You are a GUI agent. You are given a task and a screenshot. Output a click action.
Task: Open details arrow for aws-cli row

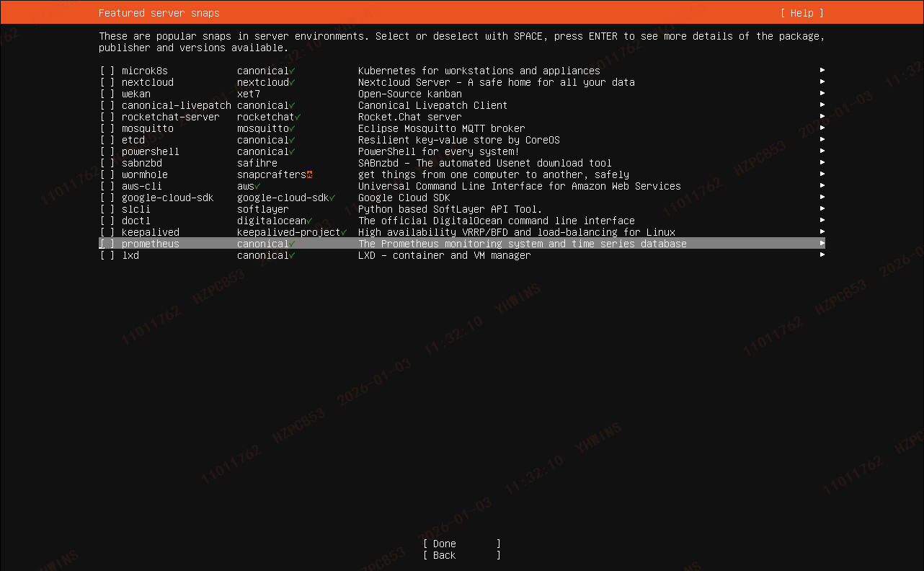(822, 186)
